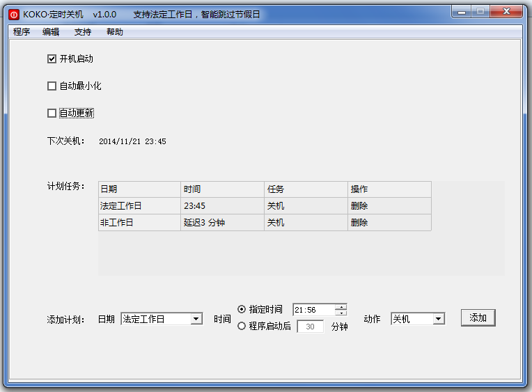Click the 延迟3 分钟 cell
532x392 pixels.
223,223
